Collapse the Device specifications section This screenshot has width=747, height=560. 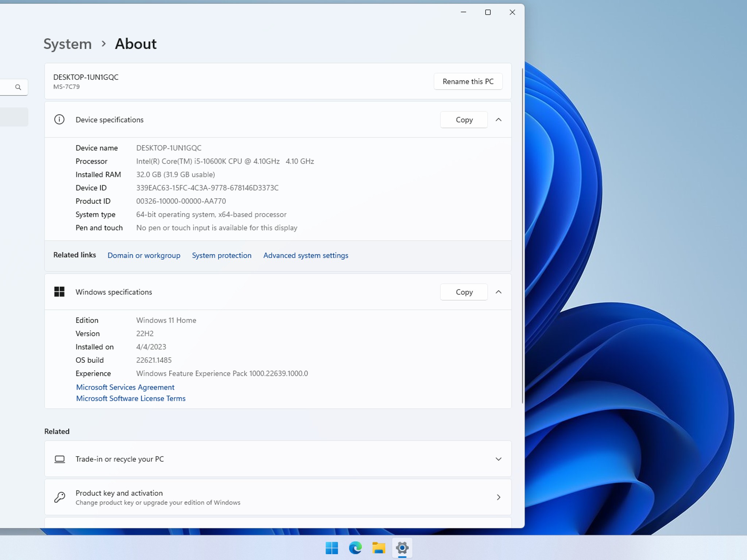499,120
